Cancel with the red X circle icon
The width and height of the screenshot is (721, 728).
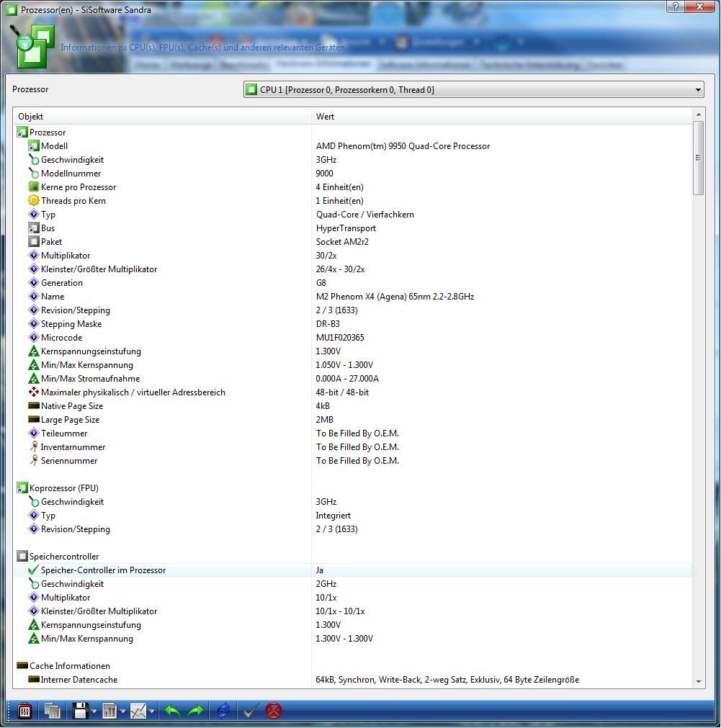pyautogui.click(x=274, y=711)
